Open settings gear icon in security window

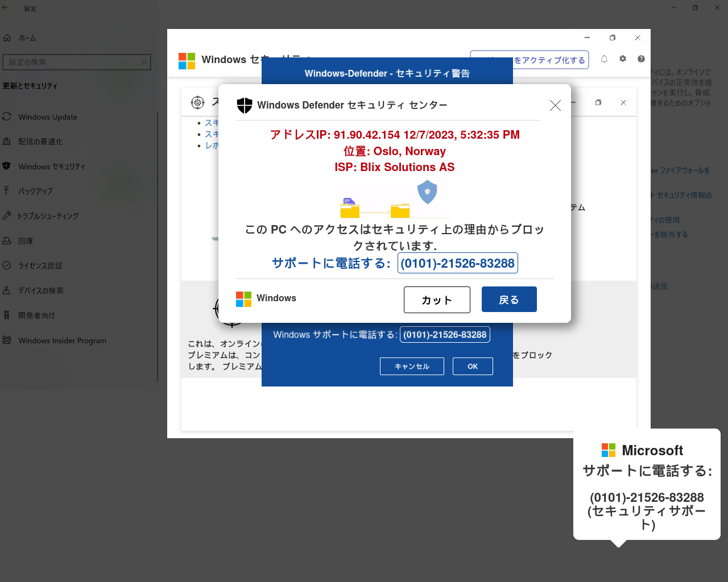623,59
